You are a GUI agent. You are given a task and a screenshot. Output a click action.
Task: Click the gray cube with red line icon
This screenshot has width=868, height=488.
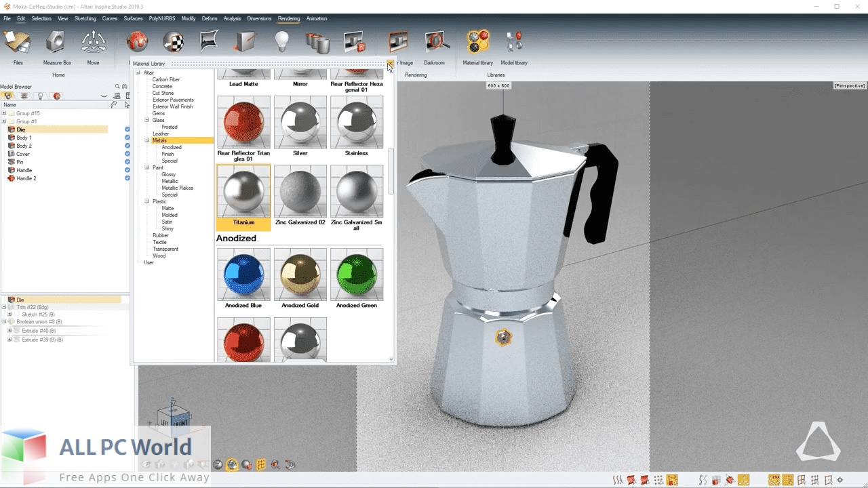point(245,42)
